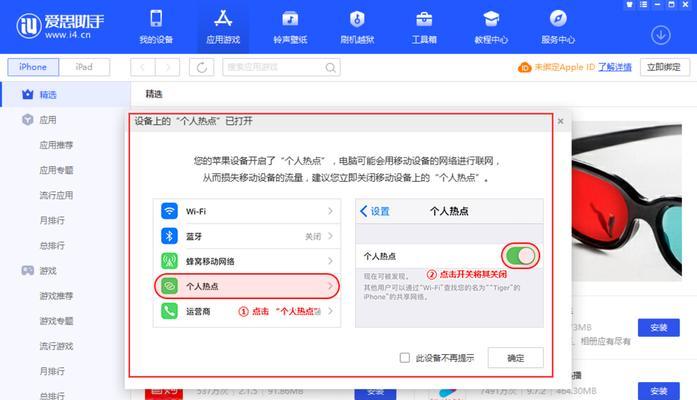Open the 教程中心 tutorial icon
The image size is (697, 400).
491,19
